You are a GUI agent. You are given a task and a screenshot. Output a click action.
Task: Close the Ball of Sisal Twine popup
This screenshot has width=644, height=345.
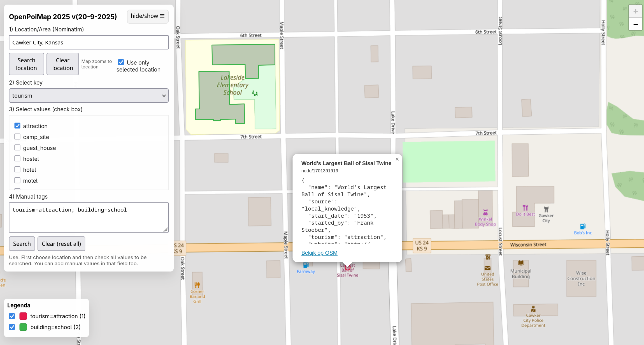(397, 159)
